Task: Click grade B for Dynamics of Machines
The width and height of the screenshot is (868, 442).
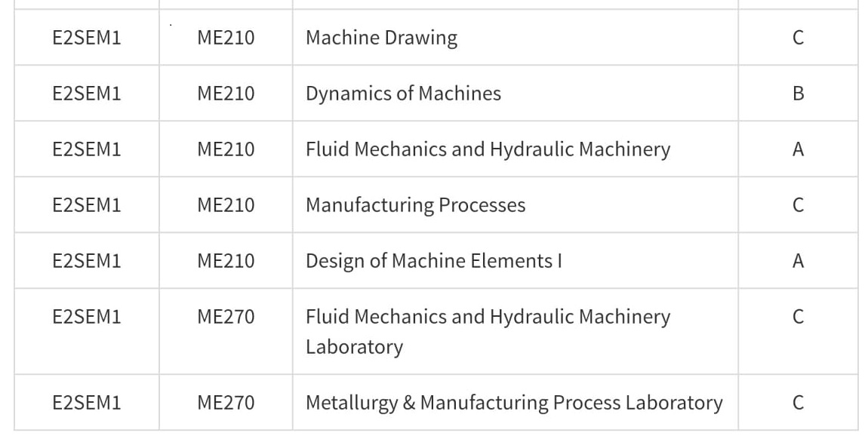Action: tap(798, 94)
